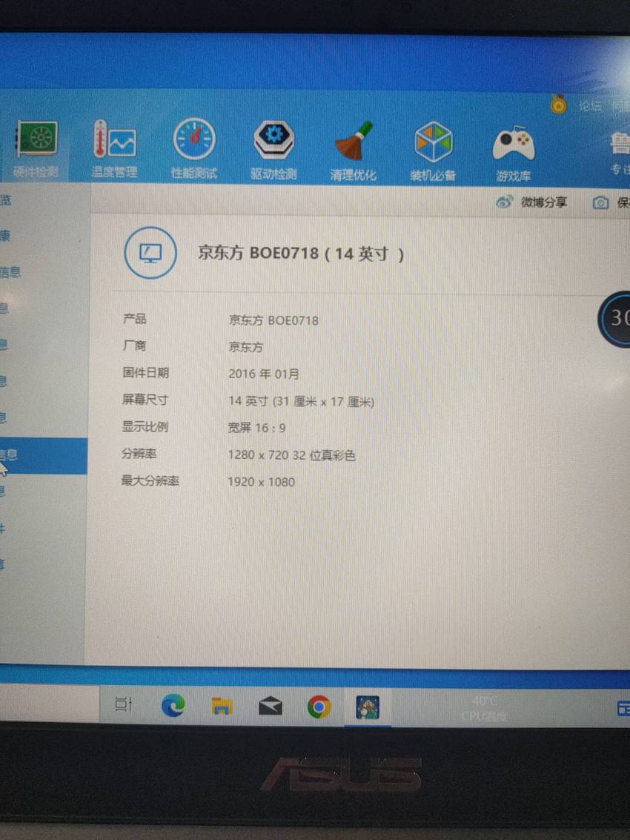Open the 游戏库 game library tab

513,153
